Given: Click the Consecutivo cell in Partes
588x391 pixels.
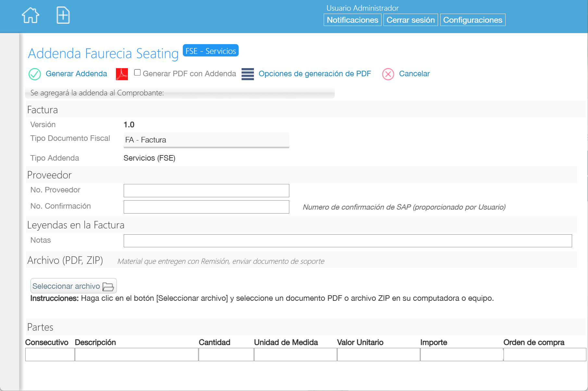Looking at the screenshot, I should point(50,354).
